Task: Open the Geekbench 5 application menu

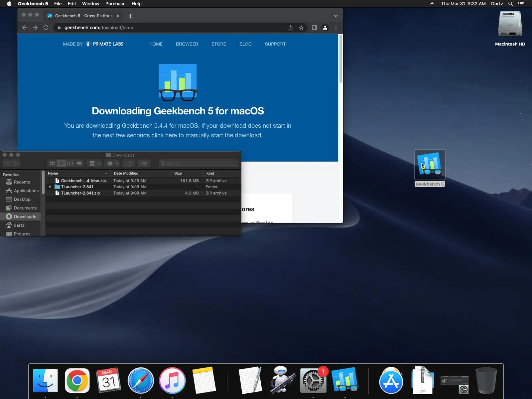Action: click(x=33, y=4)
